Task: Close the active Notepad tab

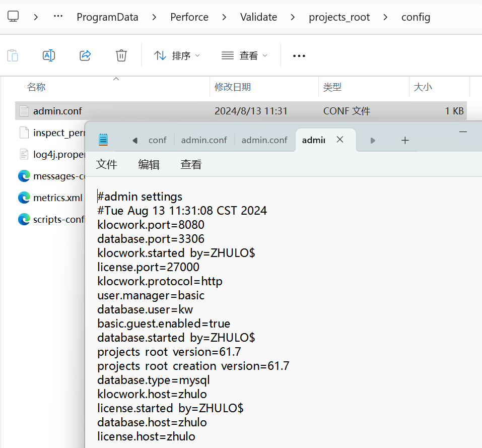Action: [340, 140]
